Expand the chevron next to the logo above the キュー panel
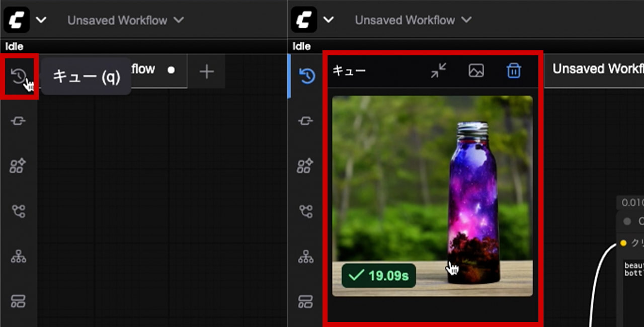 click(x=329, y=20)
